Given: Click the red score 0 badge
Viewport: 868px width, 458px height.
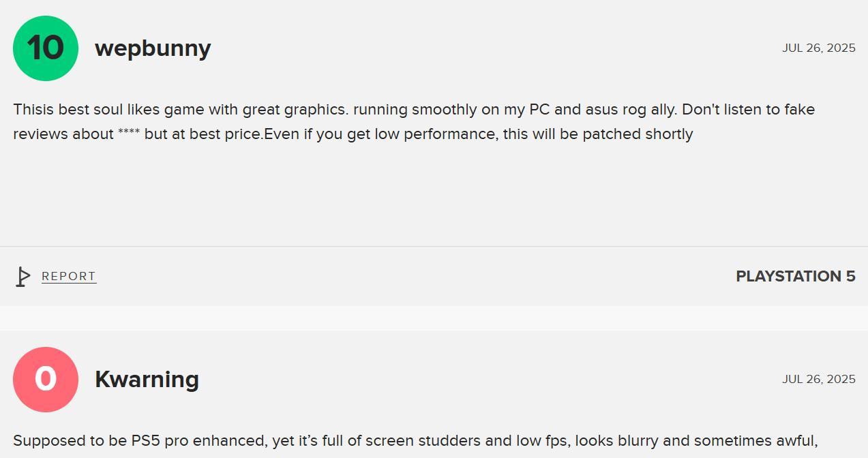Looking at the screenshot, I should pos(46,380).
